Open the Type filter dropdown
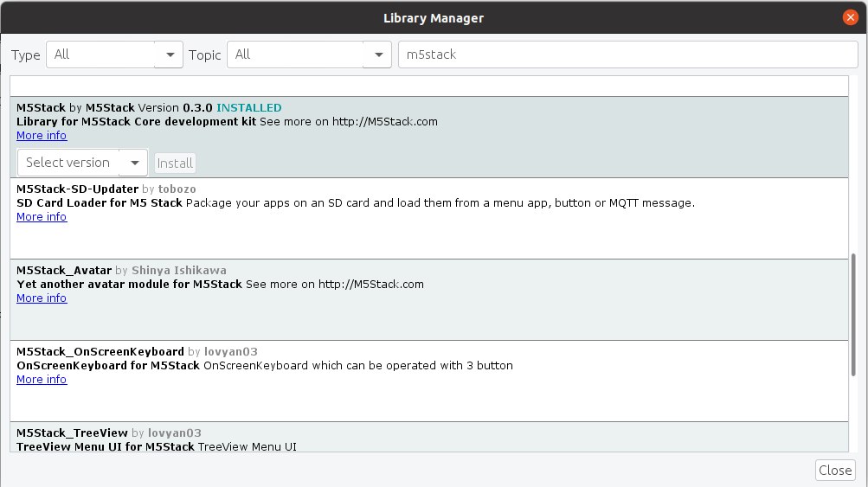This screenshot has width=868, height=487. coord(114,54)
